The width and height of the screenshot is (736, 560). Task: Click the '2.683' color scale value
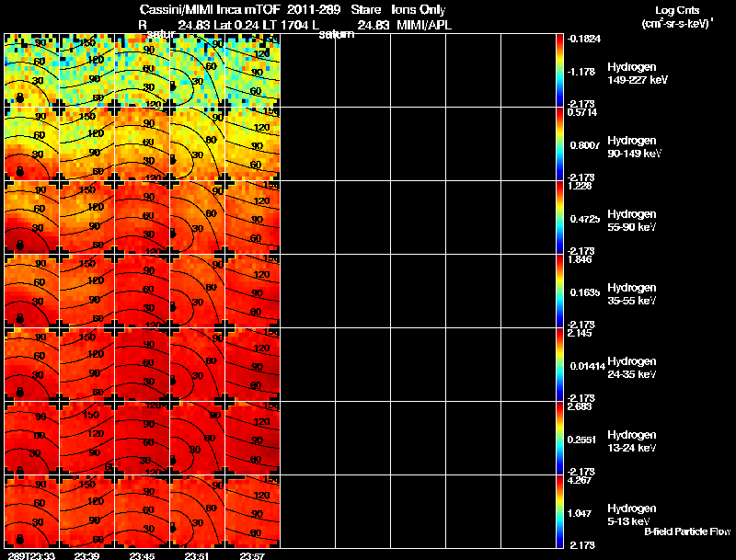point(580,406)
